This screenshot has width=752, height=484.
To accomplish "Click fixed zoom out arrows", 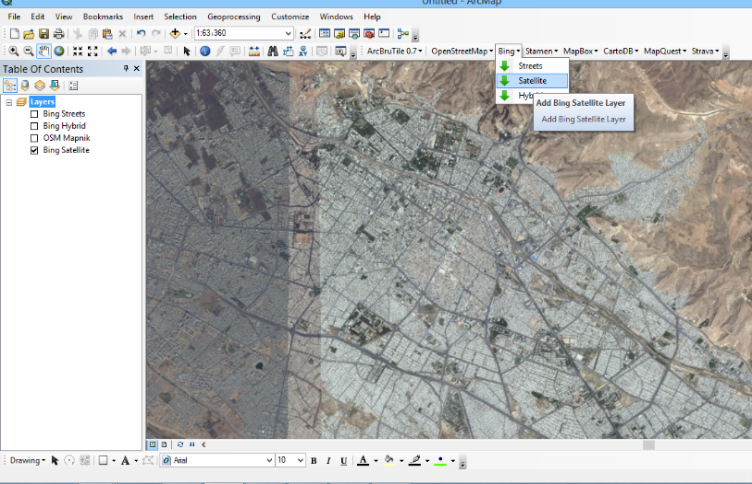I will [x=93, y=51].
